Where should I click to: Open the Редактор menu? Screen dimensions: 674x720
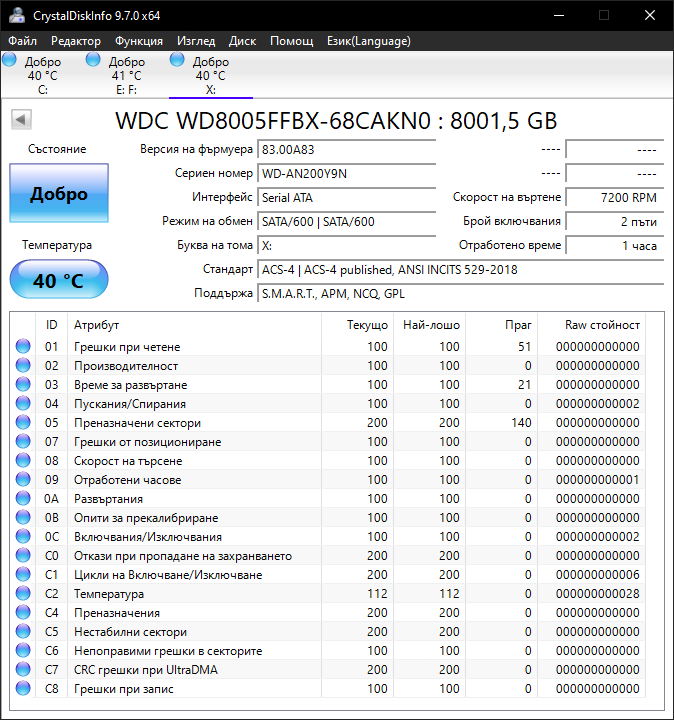coord(76,41)
